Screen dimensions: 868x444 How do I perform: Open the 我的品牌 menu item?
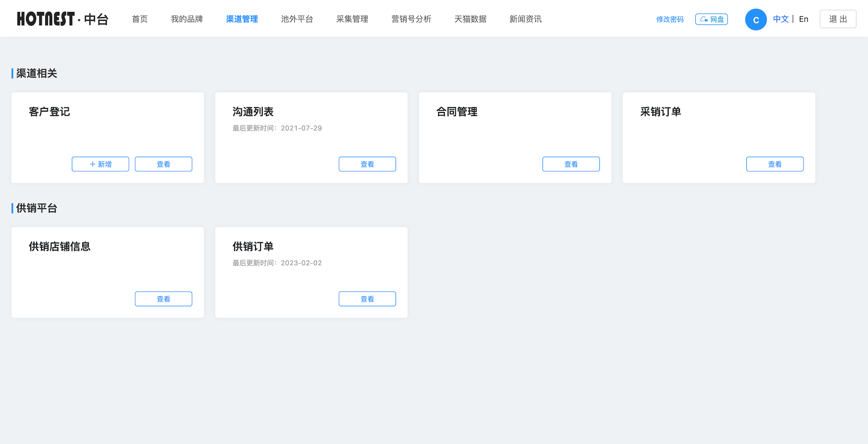[187, 19]
